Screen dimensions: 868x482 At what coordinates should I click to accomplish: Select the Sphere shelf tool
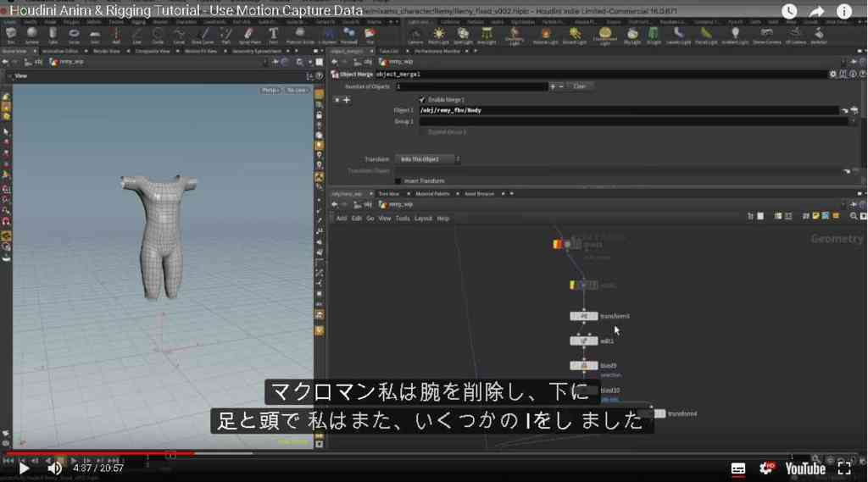coord(32,36)
